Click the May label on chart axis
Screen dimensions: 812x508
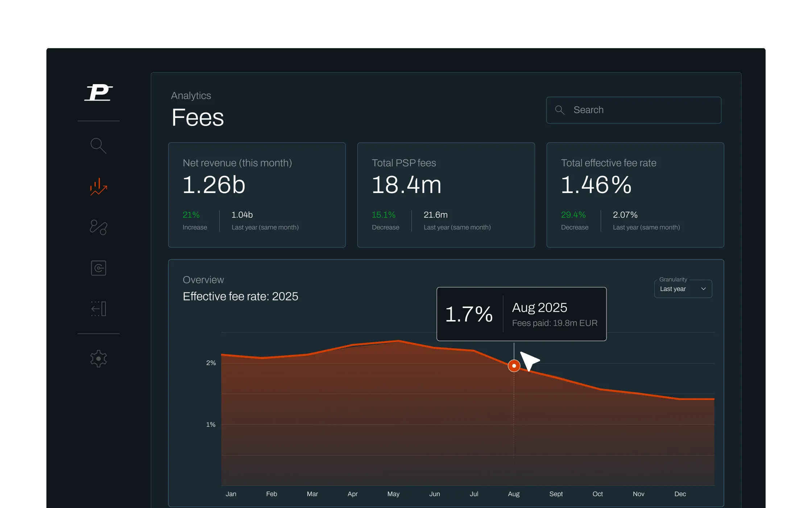click(x=393, y=494)
